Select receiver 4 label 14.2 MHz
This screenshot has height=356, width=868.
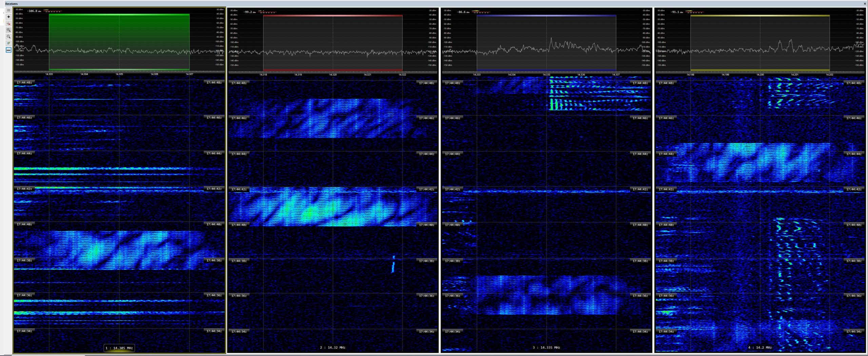760,348
